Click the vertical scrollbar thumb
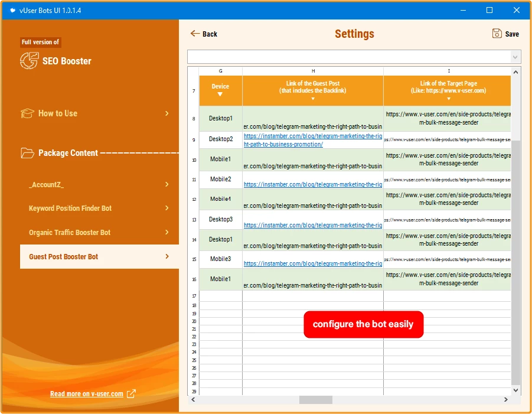Screen dimensions: 532x414 (515, 263)
